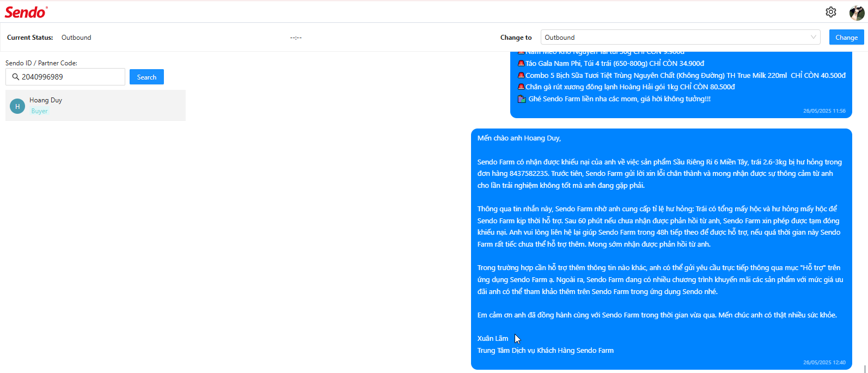Click the 26/05/2025 11:56 message timestamp

[824, 111]
